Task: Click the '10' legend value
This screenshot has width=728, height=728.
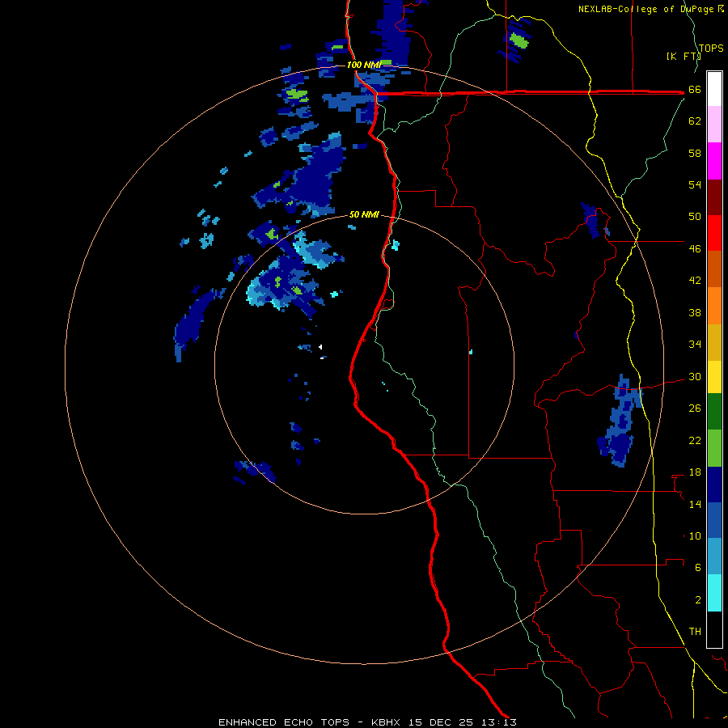Action: click(x=695, y=535)
